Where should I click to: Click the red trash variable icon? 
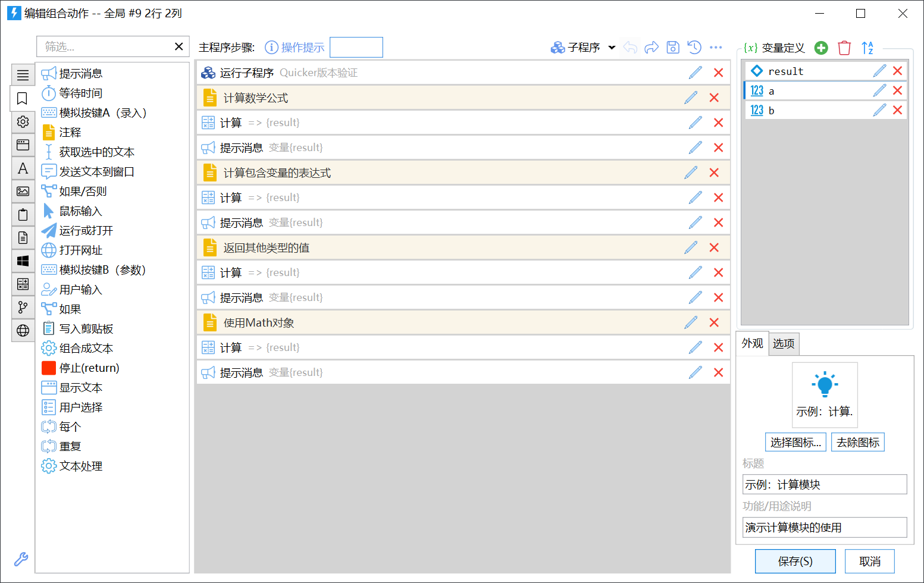844,48
